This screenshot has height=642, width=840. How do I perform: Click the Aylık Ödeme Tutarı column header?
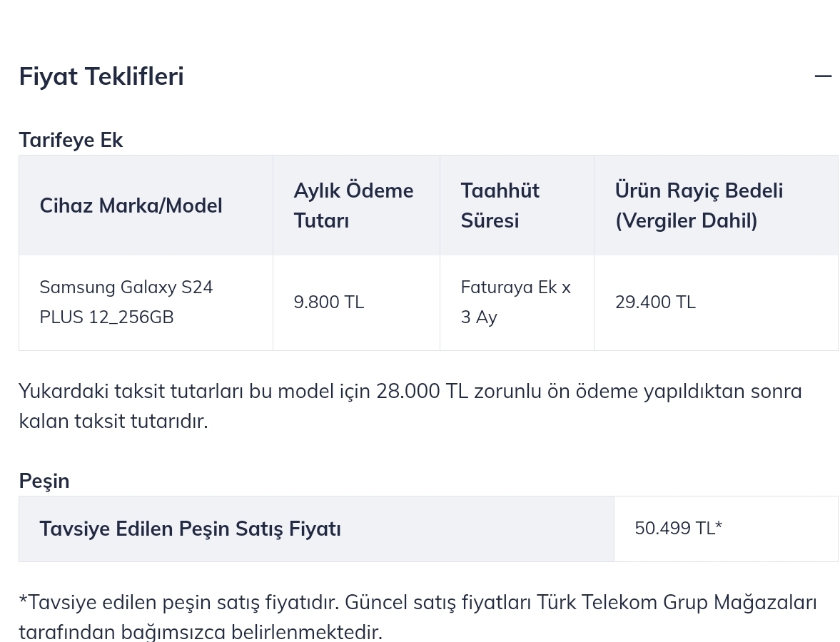point(353,205)
